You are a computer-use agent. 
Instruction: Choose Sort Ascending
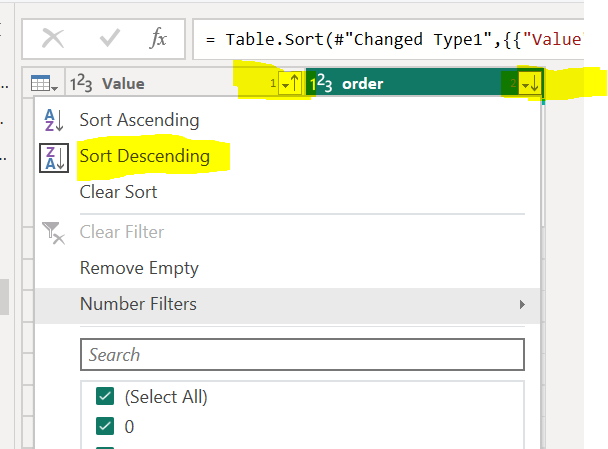(x=139, y=120)
